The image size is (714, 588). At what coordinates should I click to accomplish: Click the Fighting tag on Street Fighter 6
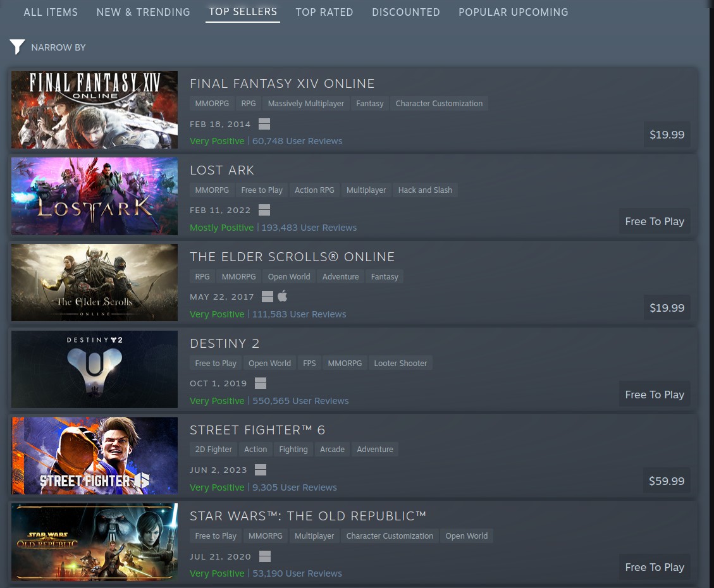293,449
